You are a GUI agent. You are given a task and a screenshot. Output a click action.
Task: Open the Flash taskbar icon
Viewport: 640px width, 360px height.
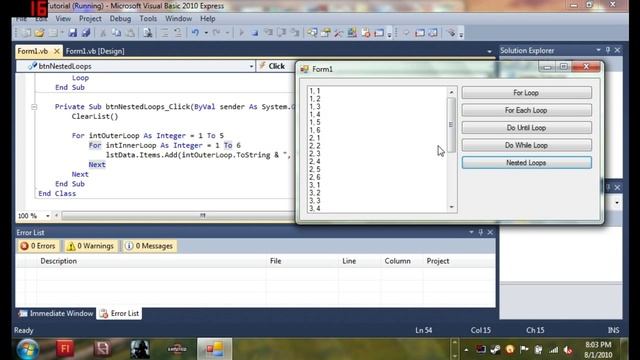click(65, 349)
